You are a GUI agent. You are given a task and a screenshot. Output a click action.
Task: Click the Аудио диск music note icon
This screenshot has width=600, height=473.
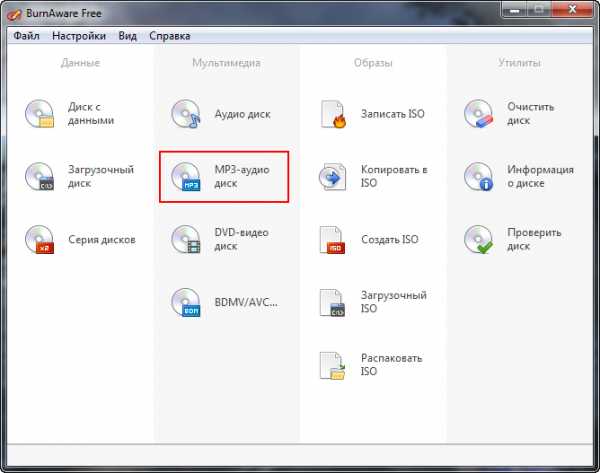[x=186, y=114]
